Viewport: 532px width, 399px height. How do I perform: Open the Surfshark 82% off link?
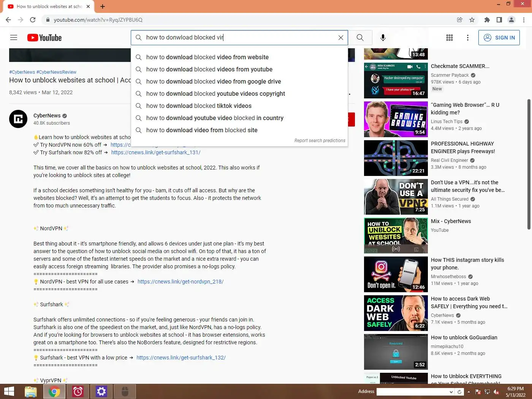(x=156, y=152)
